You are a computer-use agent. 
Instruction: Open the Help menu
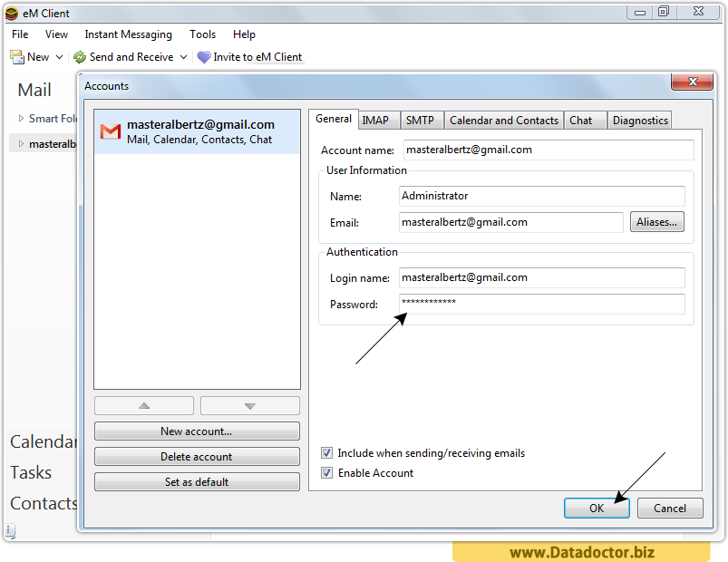click(244, 34)
